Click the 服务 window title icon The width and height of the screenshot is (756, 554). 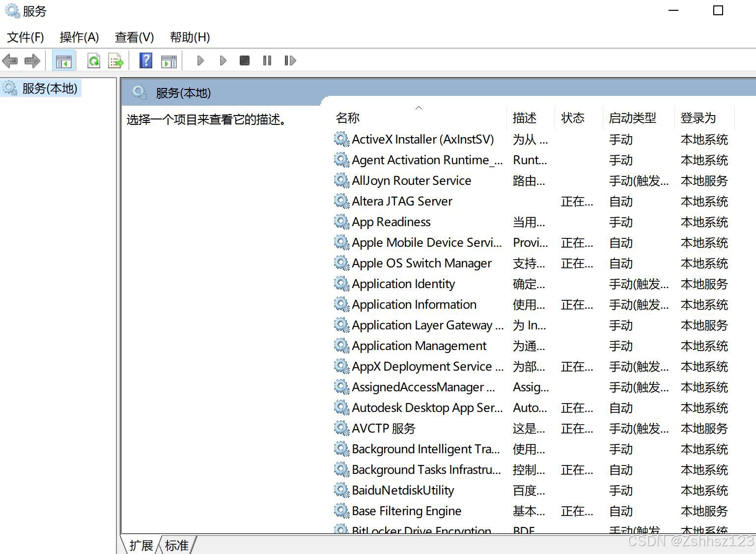point(12,10)
